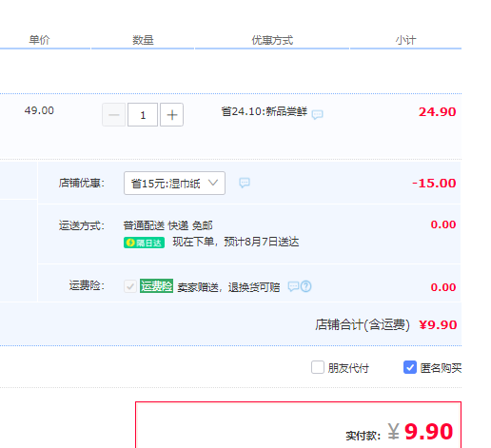Open the 省15元:湿巾纸 store discount dropdown
The height and width of the screenshot is (448, 491).
(x=174, y=184)
